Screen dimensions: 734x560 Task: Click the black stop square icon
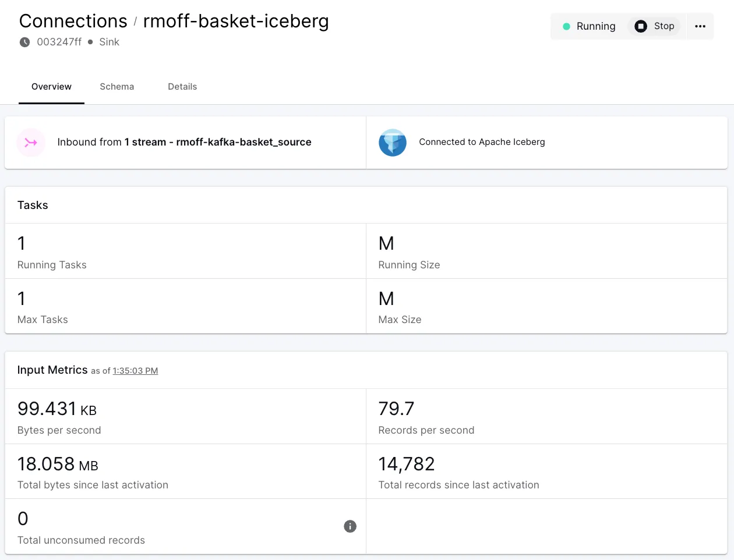(641, 26)
